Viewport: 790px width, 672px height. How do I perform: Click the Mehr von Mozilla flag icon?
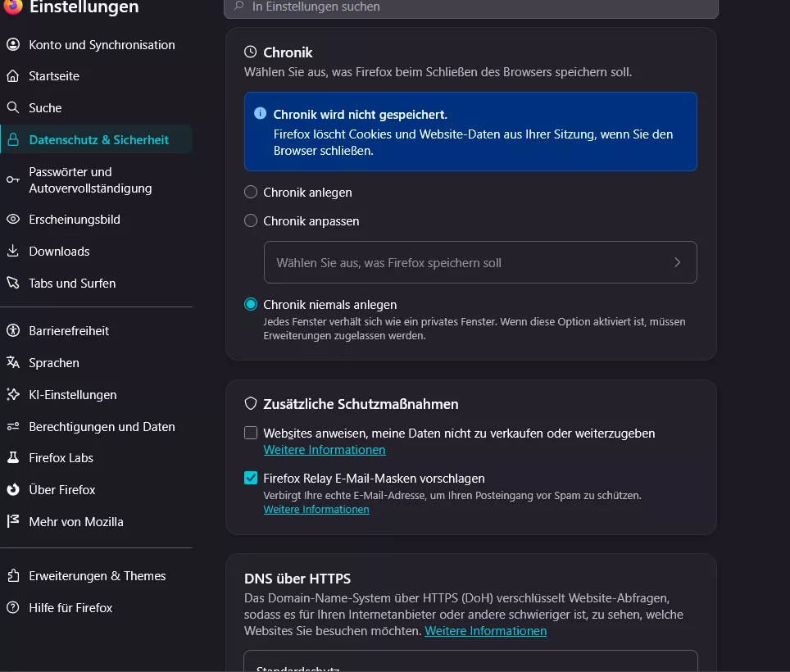click(13, 521)
